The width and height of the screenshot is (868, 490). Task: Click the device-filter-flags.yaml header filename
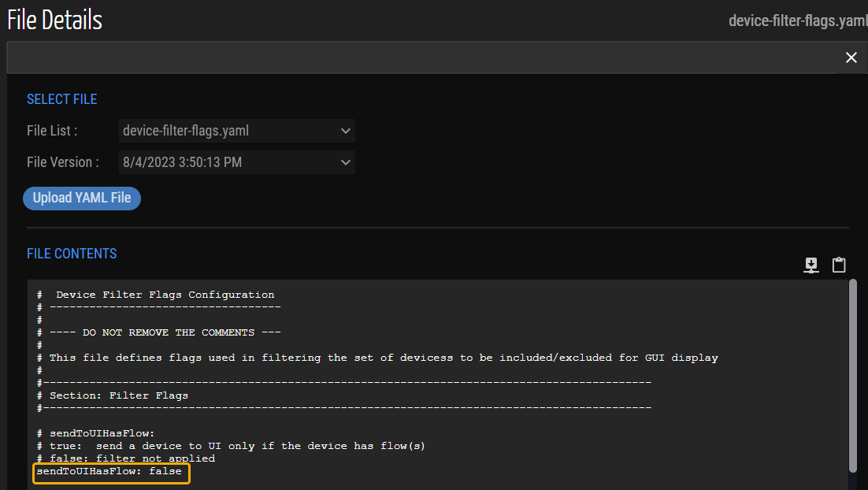tap(798, 21)
